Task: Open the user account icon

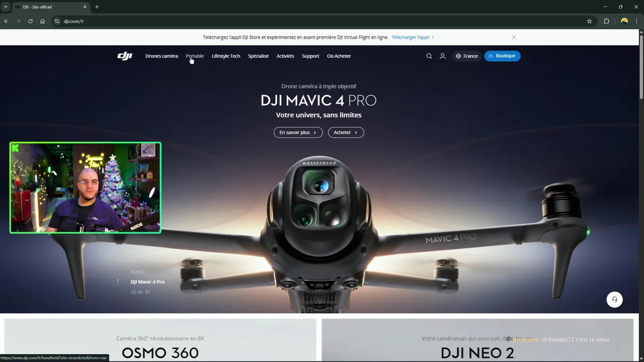Action: [x=443, y=56]
